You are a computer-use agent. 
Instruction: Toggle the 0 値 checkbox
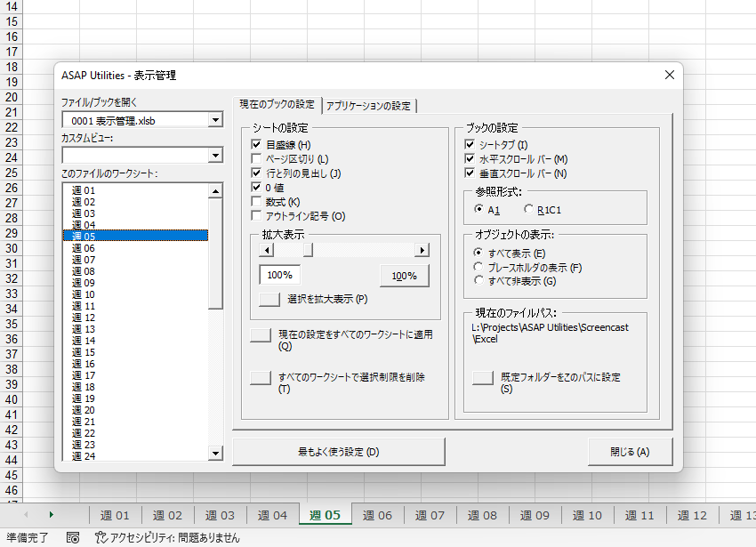(256, 187)
